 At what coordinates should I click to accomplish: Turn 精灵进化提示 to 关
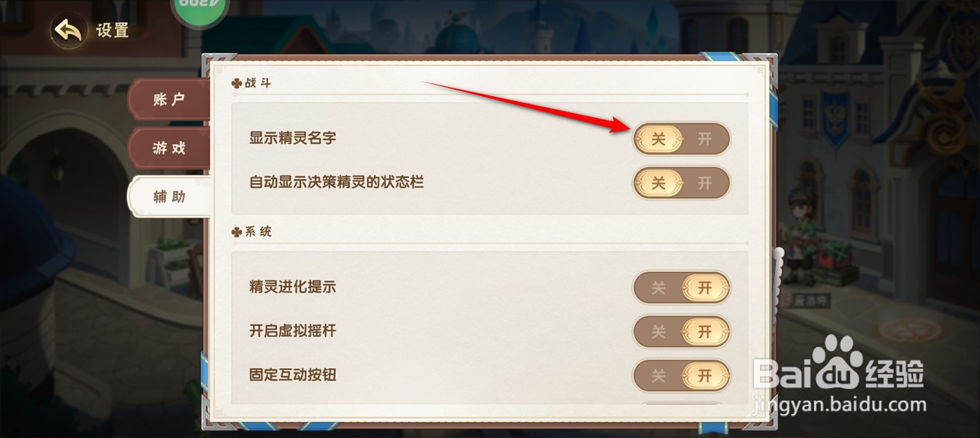tap(658, 288)
